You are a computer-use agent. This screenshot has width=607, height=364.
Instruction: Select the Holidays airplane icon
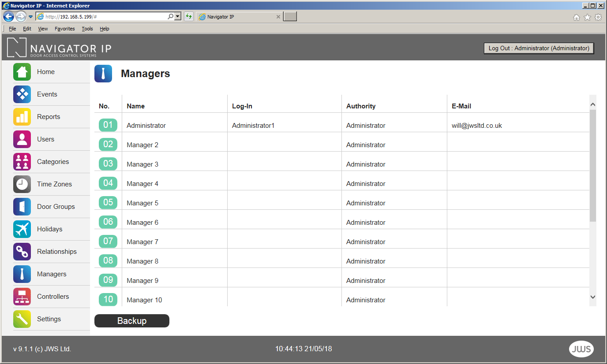click(x=22, y=229)
